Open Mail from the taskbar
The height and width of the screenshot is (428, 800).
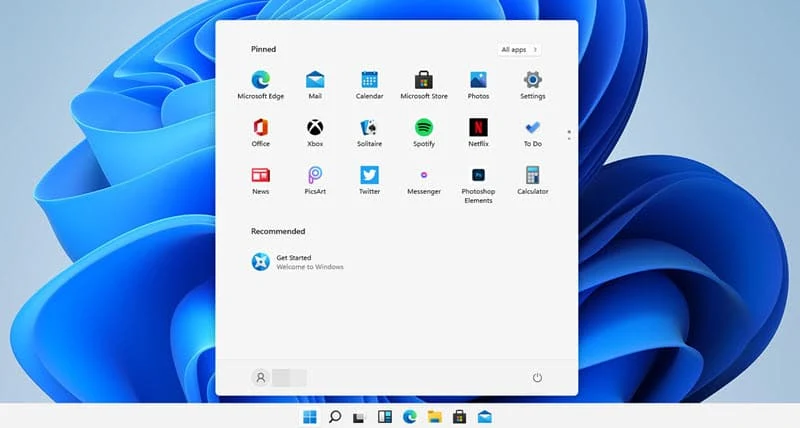[485, 417]
